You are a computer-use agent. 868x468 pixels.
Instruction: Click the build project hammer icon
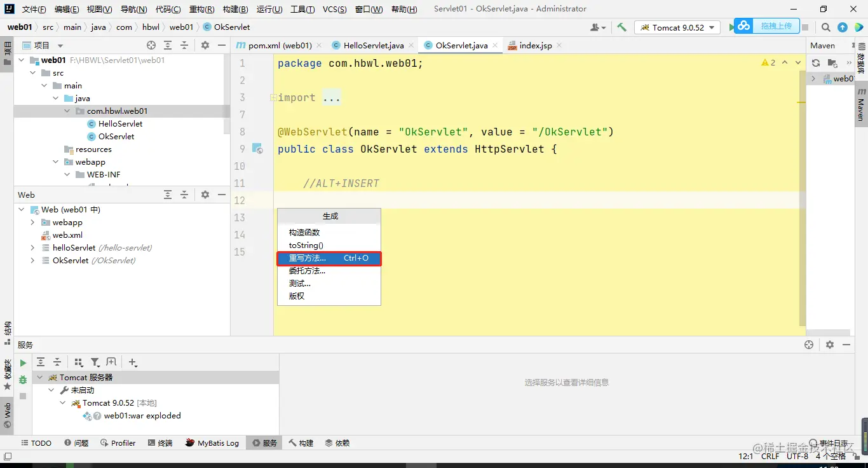point(621,27)
